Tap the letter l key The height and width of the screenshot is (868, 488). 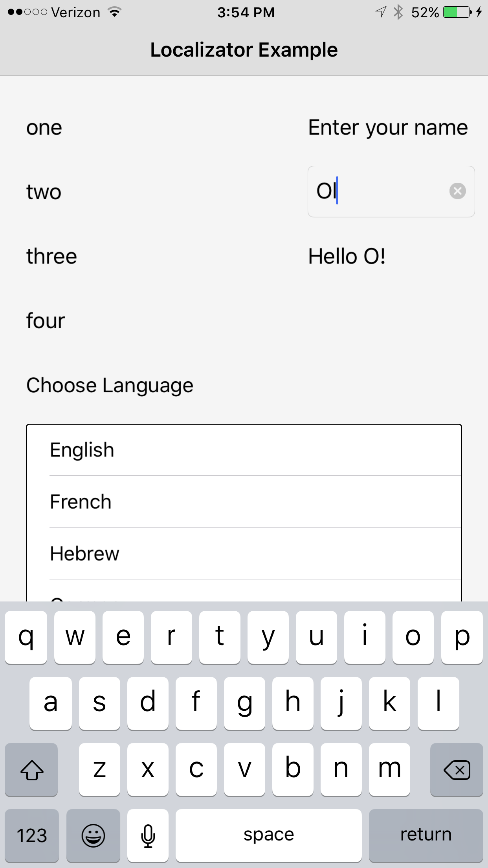tap(438, 703)
